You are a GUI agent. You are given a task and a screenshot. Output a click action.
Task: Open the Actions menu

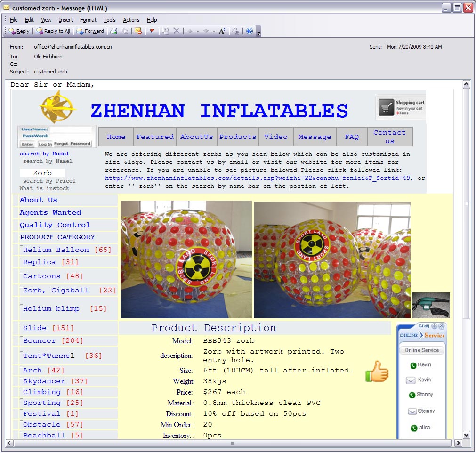(x=131, y=20)
